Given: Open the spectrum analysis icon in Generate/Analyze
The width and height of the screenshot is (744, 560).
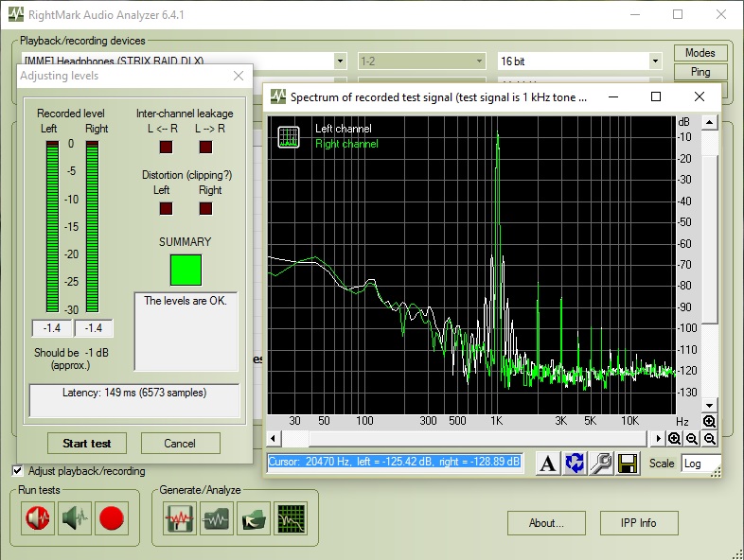Looking at the screenshot, I should click(291, 518).
